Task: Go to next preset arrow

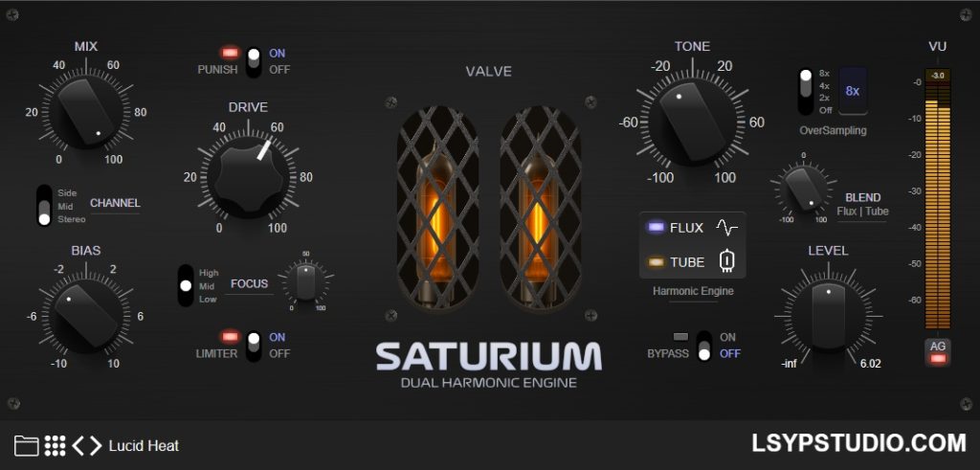Action: pyautogui.click(x=95, y=446)
